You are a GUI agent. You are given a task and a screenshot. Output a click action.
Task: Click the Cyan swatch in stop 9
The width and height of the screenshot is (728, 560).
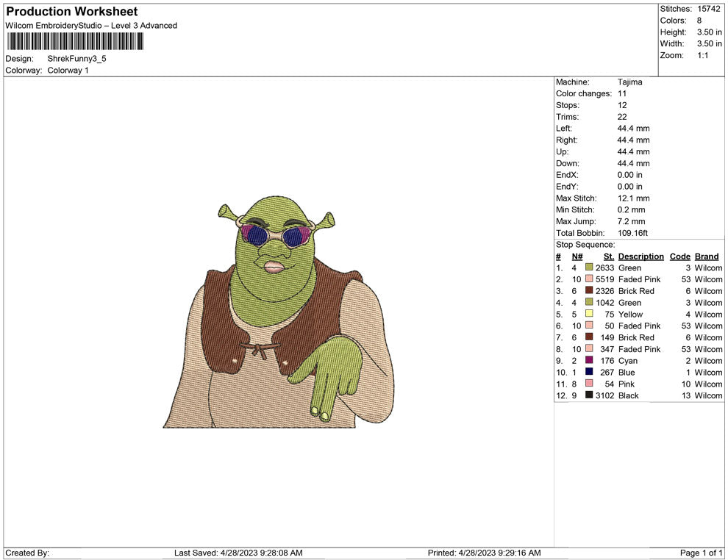tap(589, 360)
